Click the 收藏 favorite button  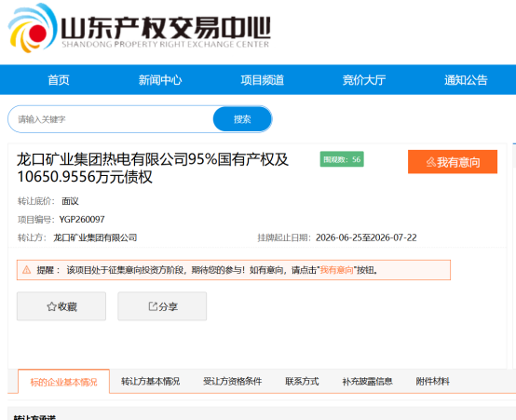(61, 306)
